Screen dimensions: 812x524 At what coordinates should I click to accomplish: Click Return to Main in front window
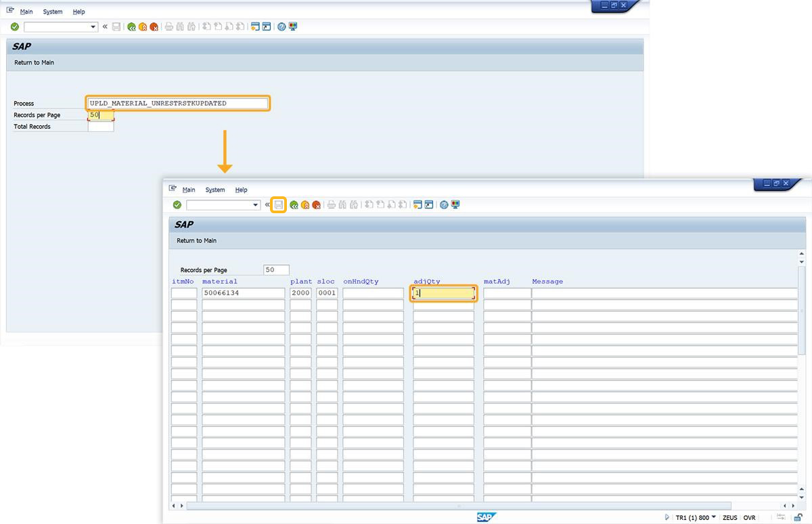[197, 240]
